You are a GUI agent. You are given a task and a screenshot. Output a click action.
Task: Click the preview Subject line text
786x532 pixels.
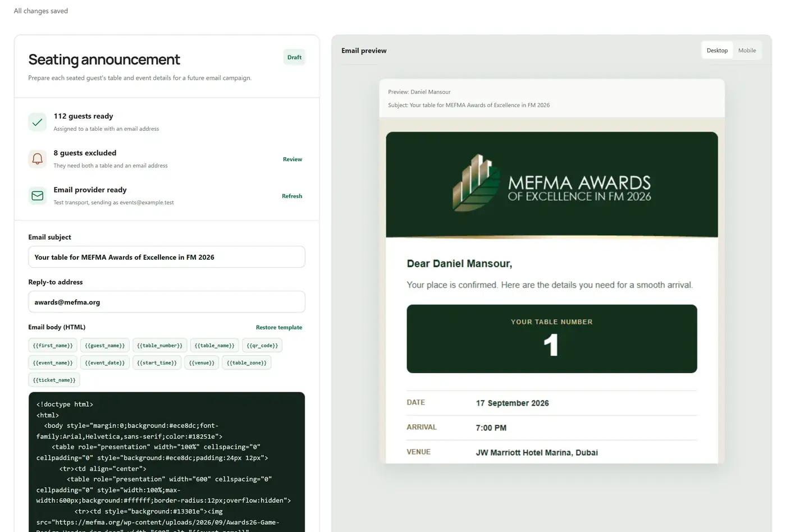[469, 106]
